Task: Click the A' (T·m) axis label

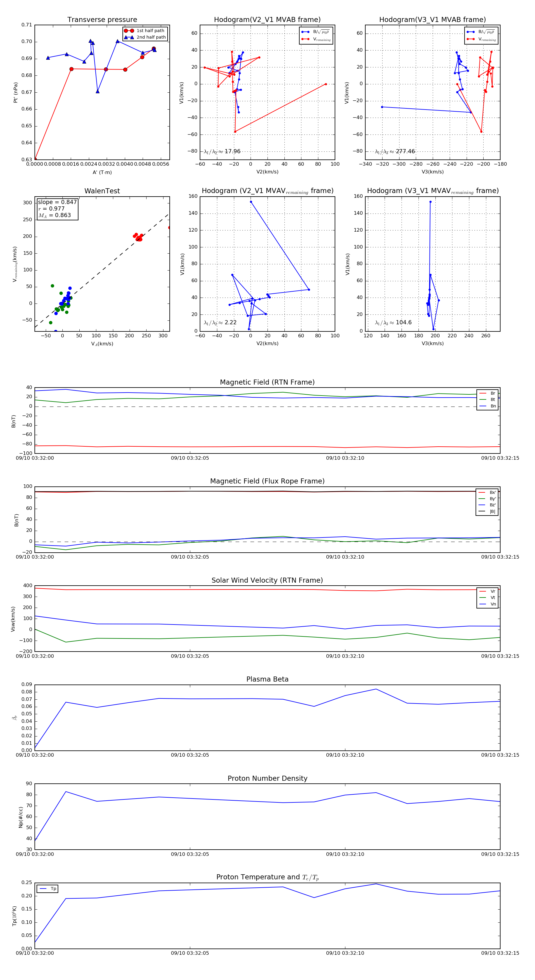Action: [x=102, y=172]
